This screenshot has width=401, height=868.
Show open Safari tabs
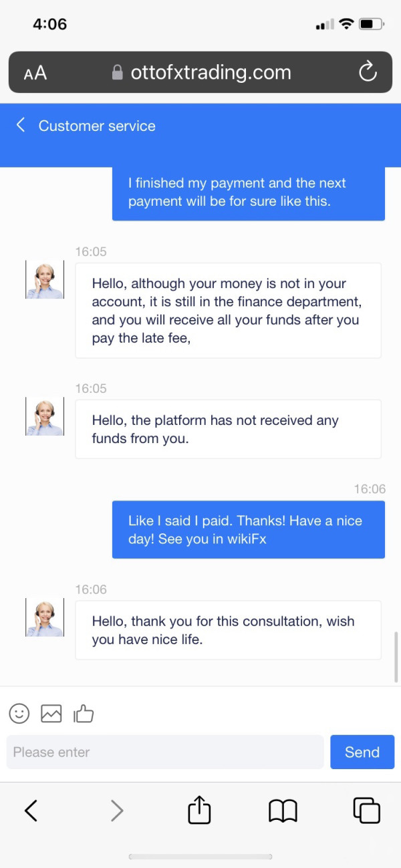click(x=366, y=811)
